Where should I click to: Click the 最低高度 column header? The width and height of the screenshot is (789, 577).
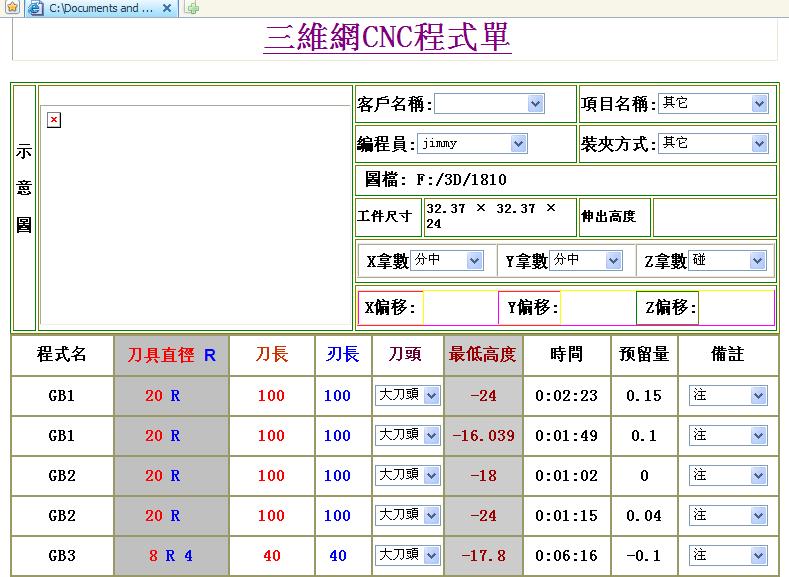483,355
